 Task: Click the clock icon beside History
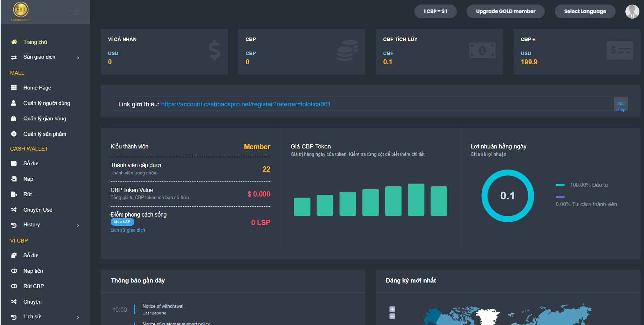(14, 225)
